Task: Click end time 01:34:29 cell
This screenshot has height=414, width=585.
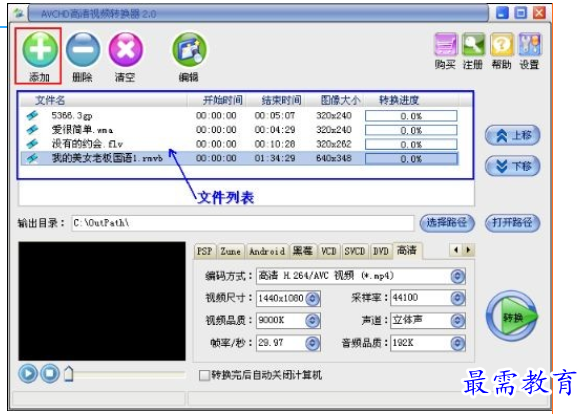Action: [x=275, y=159]
